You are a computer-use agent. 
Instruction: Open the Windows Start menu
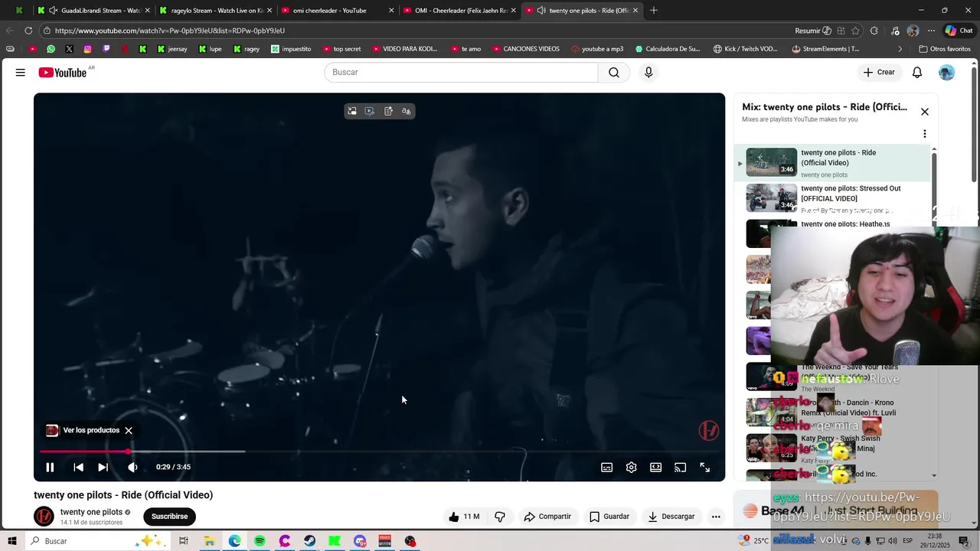[12, 541]
